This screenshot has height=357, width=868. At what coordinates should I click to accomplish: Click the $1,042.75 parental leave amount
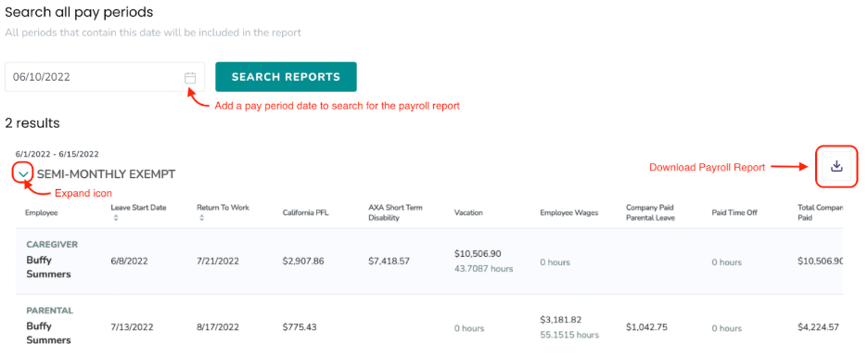(x=646, y=327)
